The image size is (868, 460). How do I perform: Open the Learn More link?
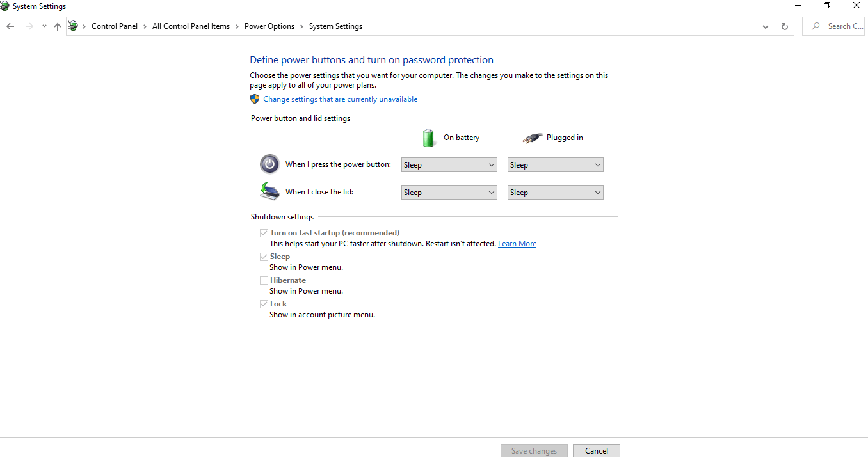click(x=517, y=244)
